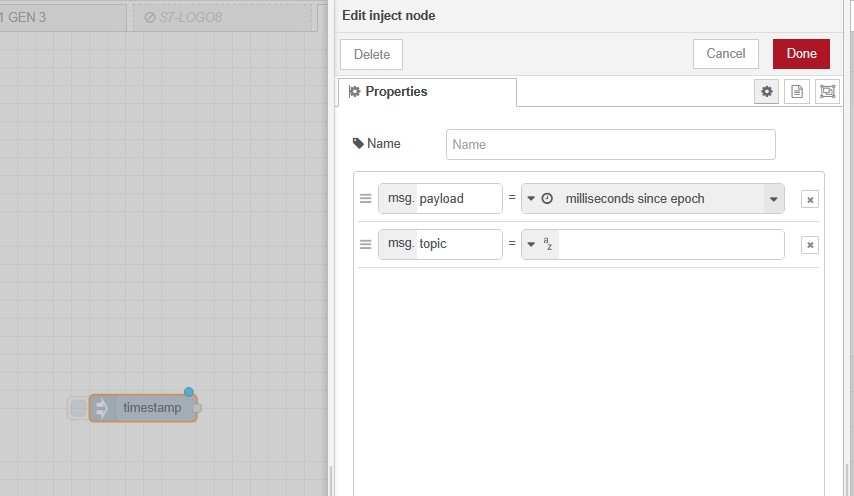Click the inject arrow icon on timestamp node

pyautogui.click(x=102, y=408)
